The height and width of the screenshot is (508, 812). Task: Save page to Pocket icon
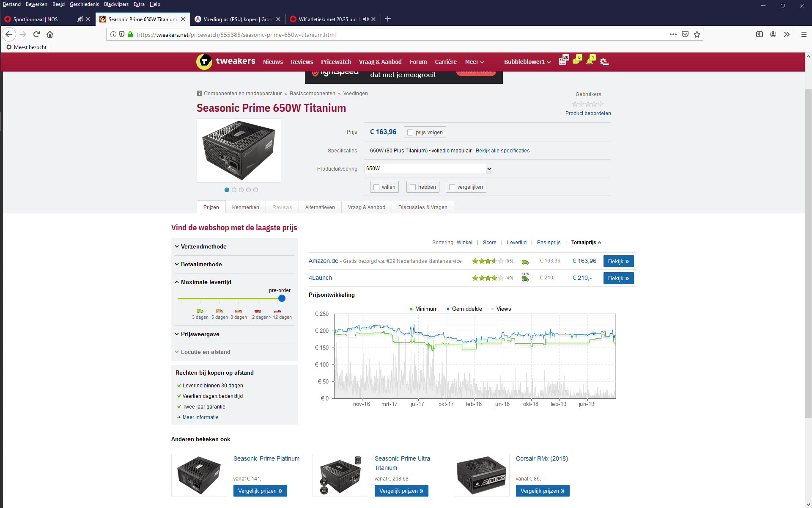tap(685, 34)
